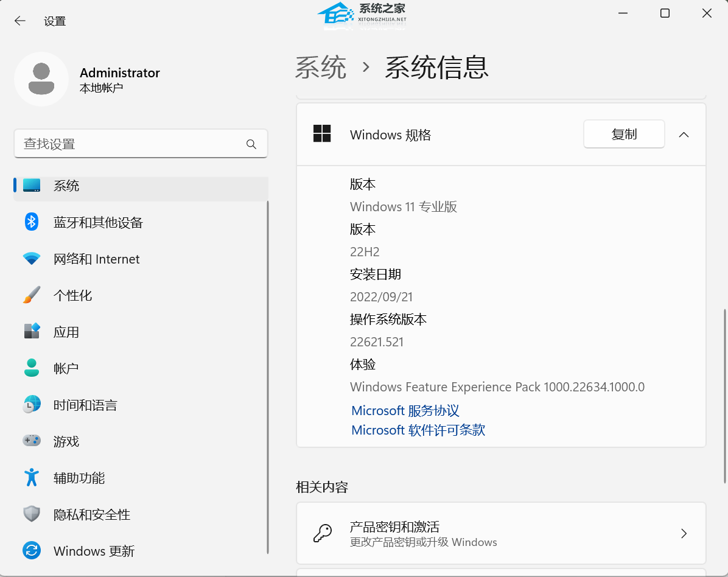The image size is (728, 577).
Task: Open the Microsoft 软件许可条款 link
Action: pyautogui.click(x=418, y=430)
